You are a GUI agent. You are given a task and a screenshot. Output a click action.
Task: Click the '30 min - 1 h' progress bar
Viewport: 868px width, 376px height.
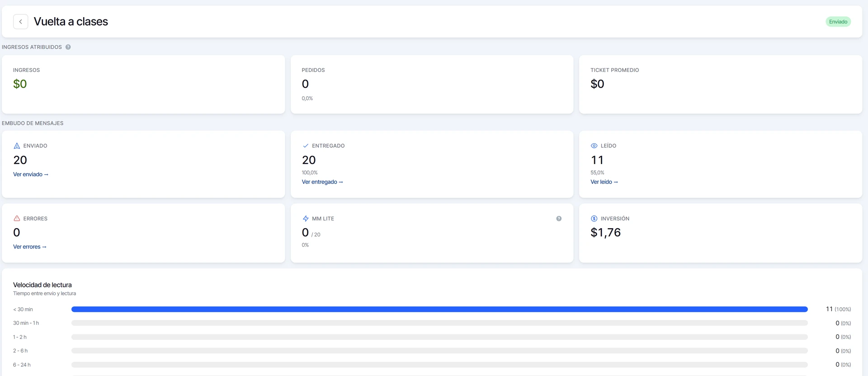click(x=439, y=323)
